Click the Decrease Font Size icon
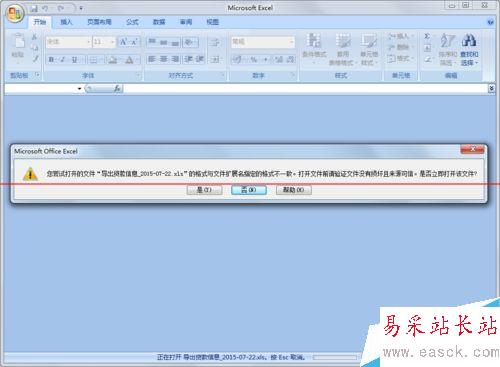Screen dimensions: 500x367 coord(134,42)
